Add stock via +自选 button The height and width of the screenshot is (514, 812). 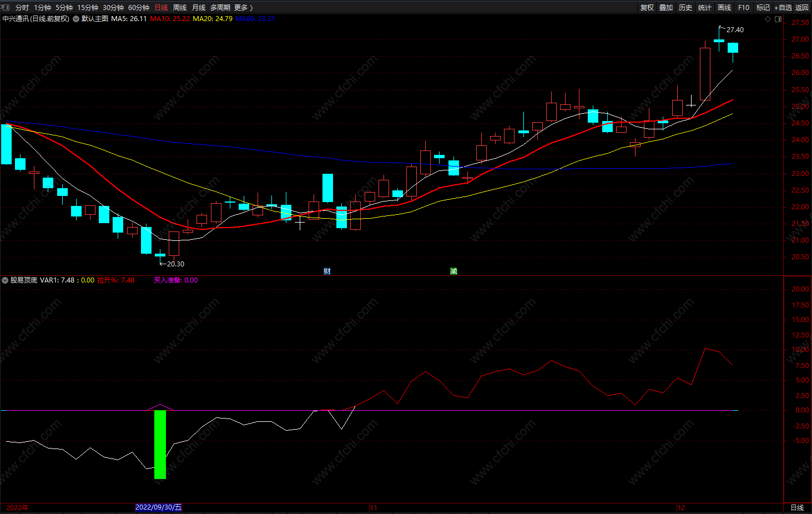coord(783,7)
